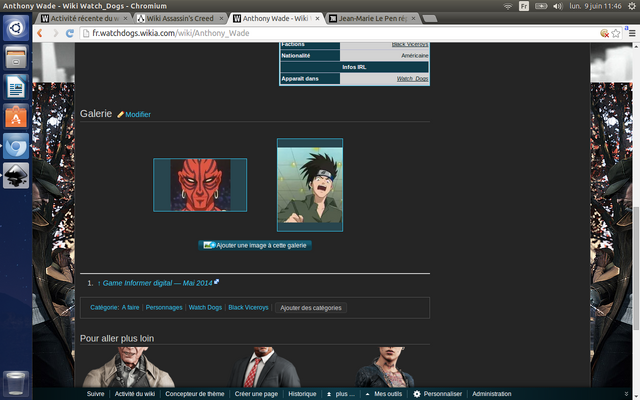Open Activité du wiki in toolbar
The image size is (640, 400).
pyautogui.click(x=135, y=394)
